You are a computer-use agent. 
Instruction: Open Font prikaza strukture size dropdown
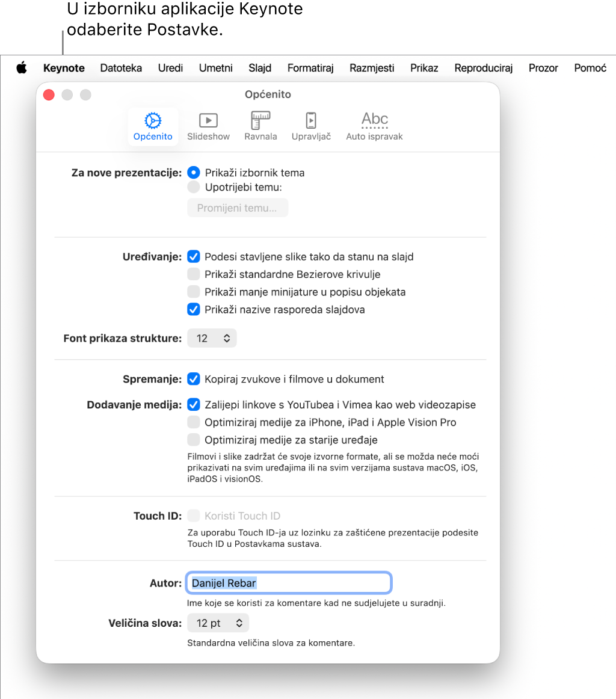[212, 338]
